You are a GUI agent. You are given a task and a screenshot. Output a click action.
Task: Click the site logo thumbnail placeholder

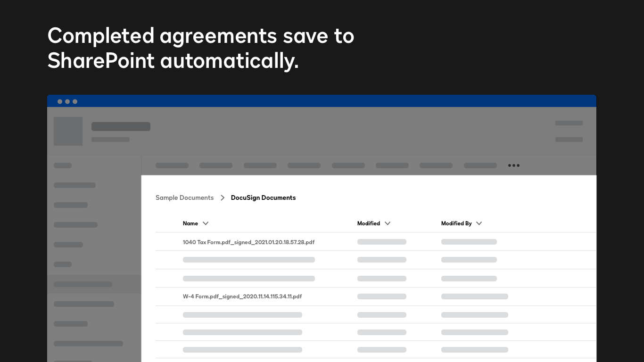coord(68,131)
